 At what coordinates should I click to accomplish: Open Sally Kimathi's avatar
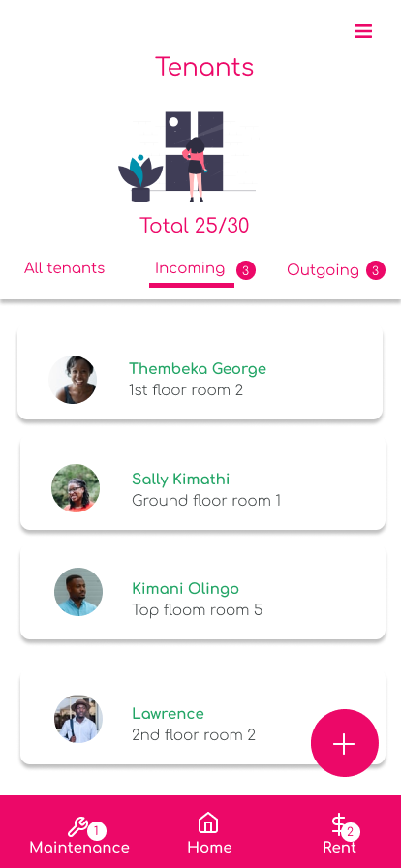(x=76, y=488)
